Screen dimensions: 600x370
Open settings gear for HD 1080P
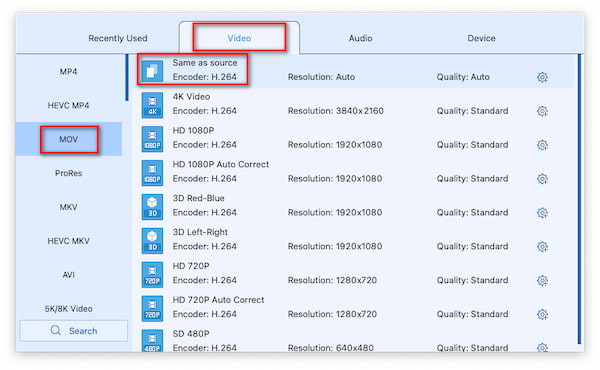542,145
